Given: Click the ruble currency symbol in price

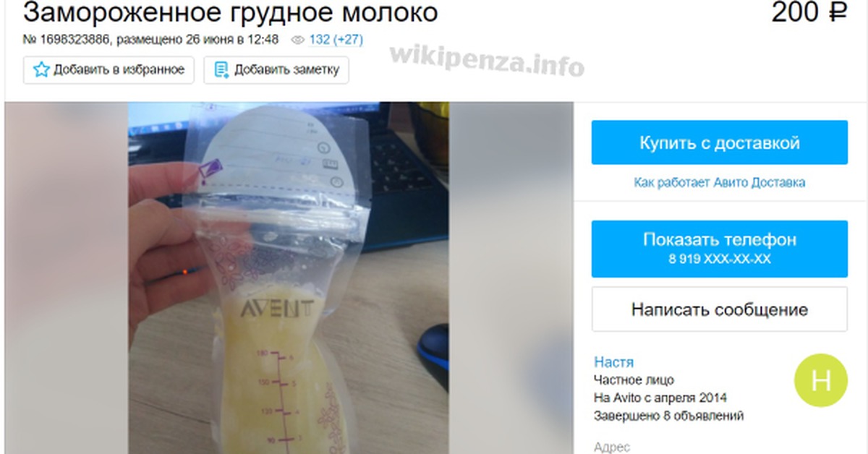Looking at the screenshot, I should tap(838, 12).
